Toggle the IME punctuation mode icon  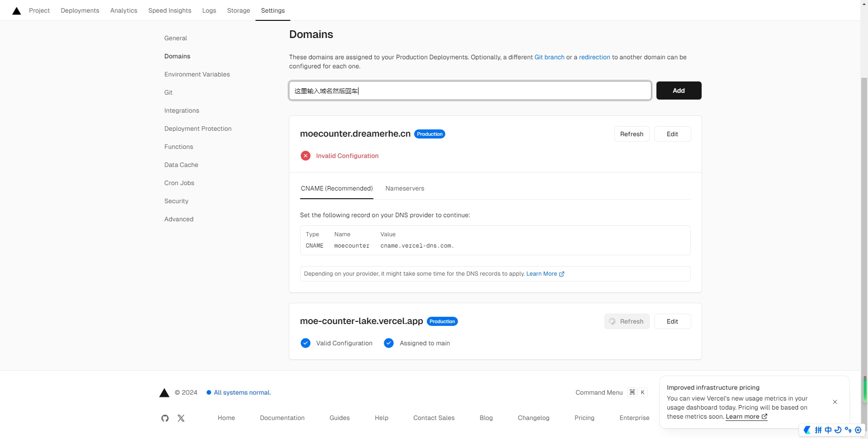tap(848, 430)
